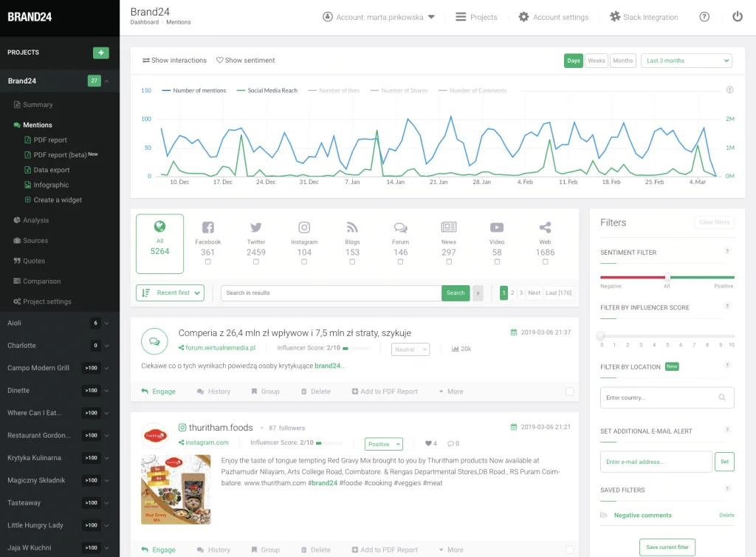Click the green add project plus icon
This screenshot has width=756, height=557.
click(x=100, y=52)
